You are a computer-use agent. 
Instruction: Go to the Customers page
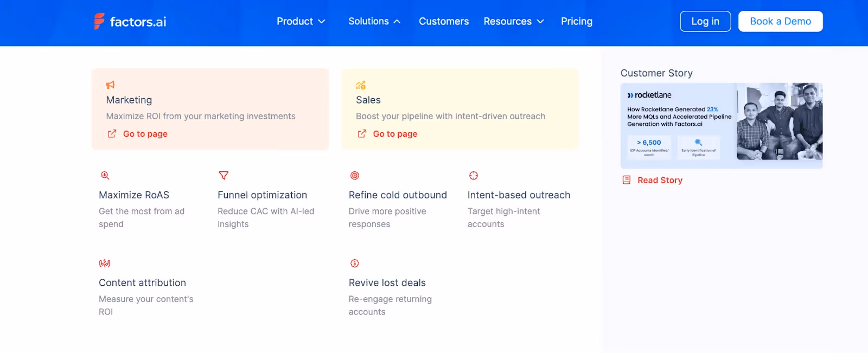(444, 21)
